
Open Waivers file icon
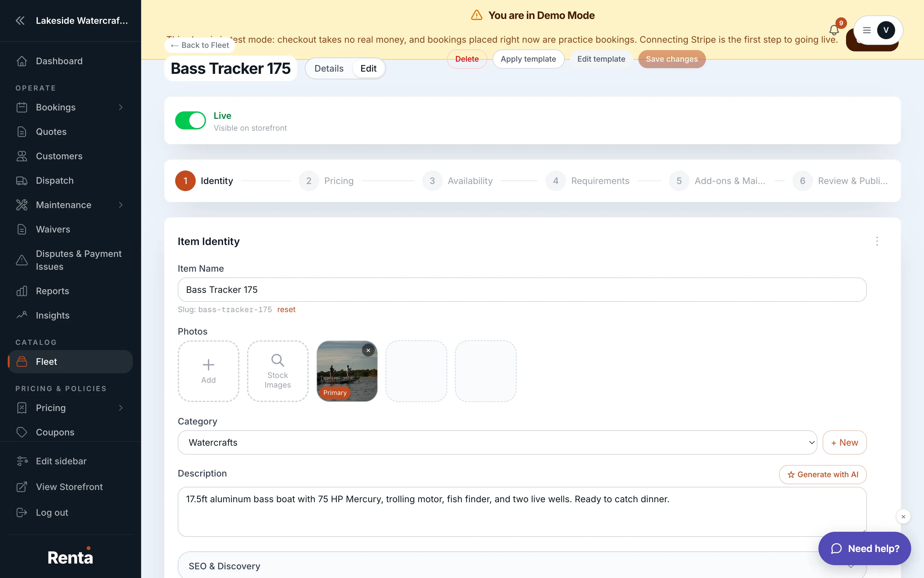(22, 229)
